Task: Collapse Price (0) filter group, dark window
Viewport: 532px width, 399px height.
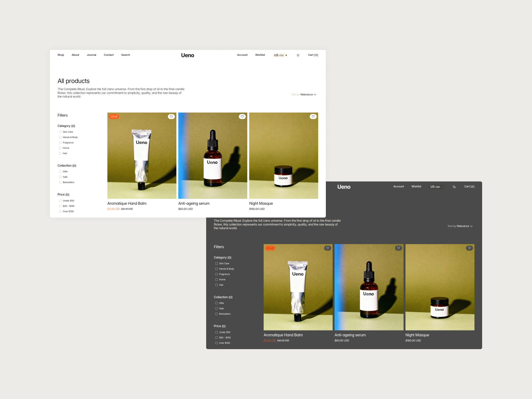Action: point(220,326)
